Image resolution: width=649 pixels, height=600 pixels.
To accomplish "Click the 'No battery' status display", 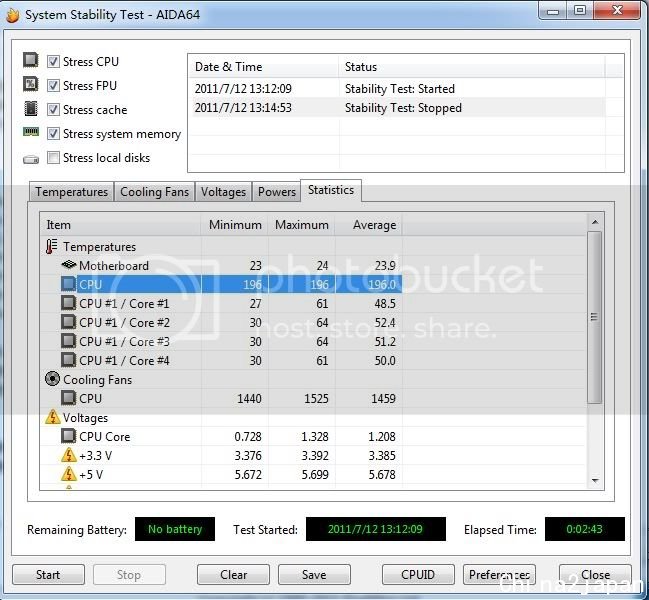I will click(x=175, y=529).
